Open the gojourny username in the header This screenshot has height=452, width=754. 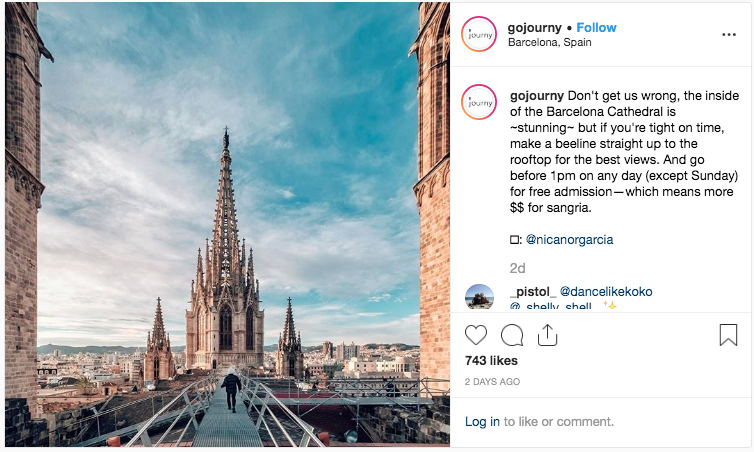pyautogui.click(x=535, y=27)
